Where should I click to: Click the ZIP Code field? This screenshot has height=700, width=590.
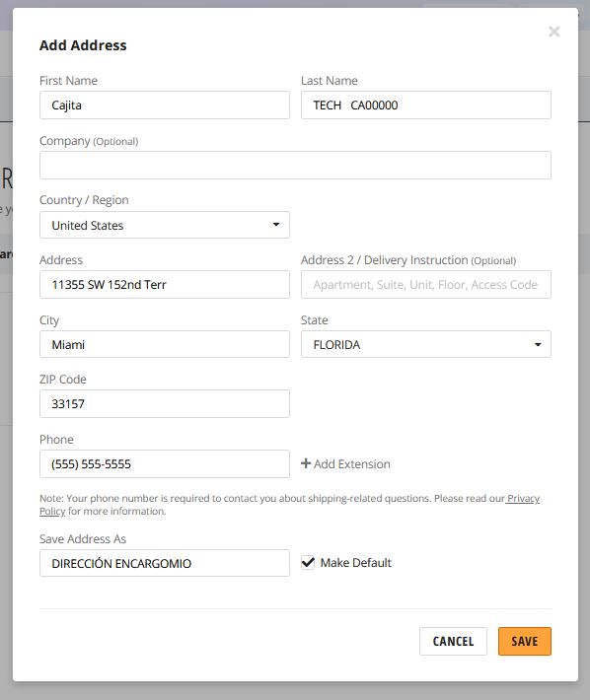click(165, 404)
